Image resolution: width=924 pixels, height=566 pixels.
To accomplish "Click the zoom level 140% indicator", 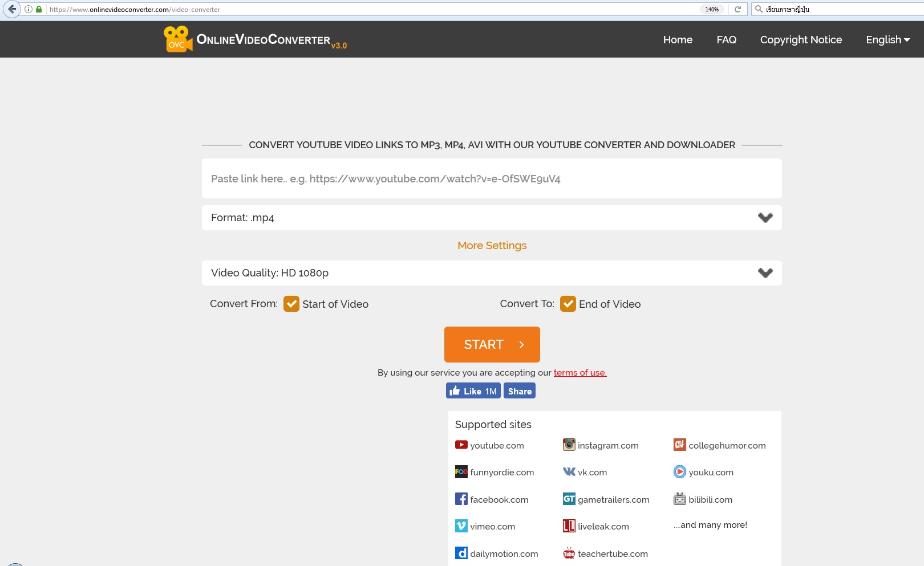I will point(712,9).
